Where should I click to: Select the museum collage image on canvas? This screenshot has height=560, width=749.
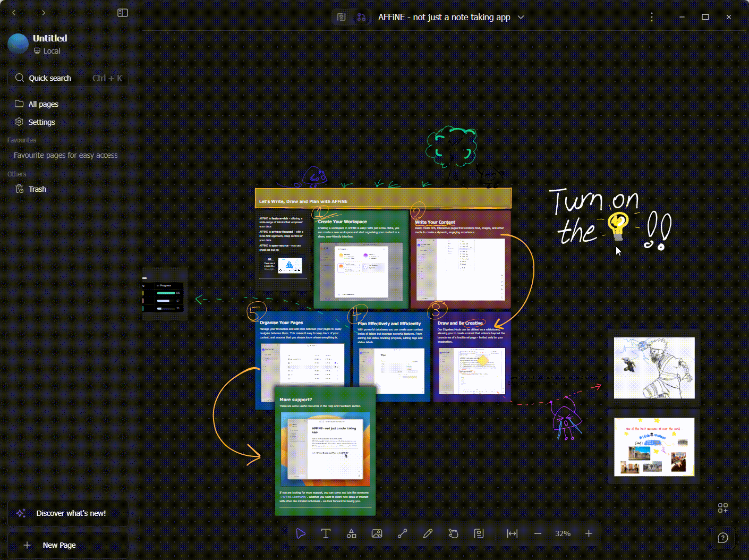pyautogui.click(x=654, y=447)
